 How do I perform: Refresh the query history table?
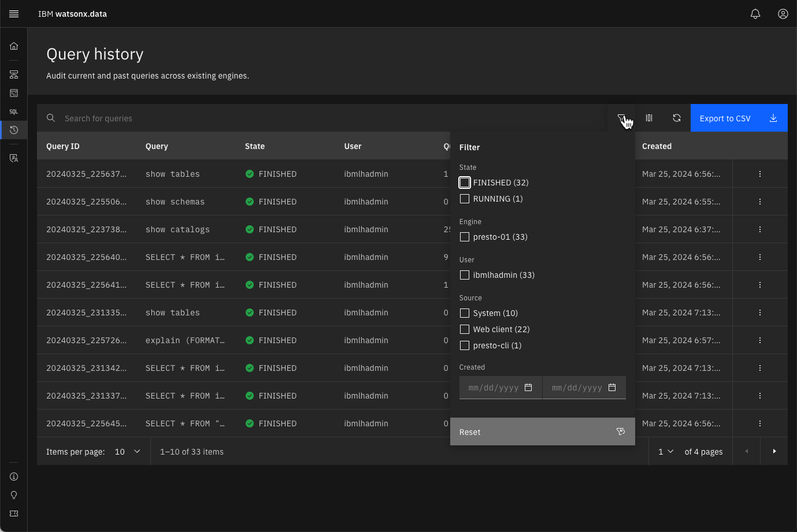coord(677,118)
